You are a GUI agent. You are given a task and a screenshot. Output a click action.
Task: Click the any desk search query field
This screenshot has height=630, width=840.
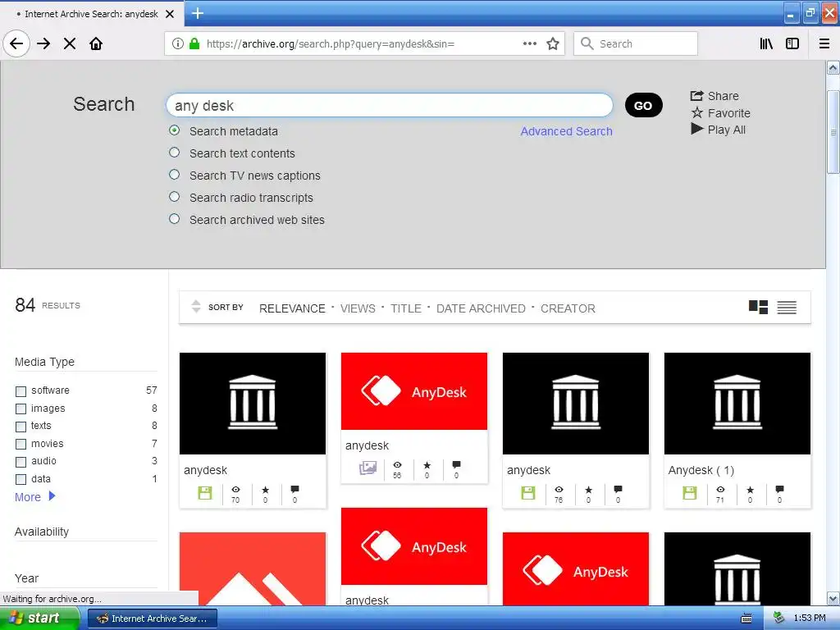(390, 106)
